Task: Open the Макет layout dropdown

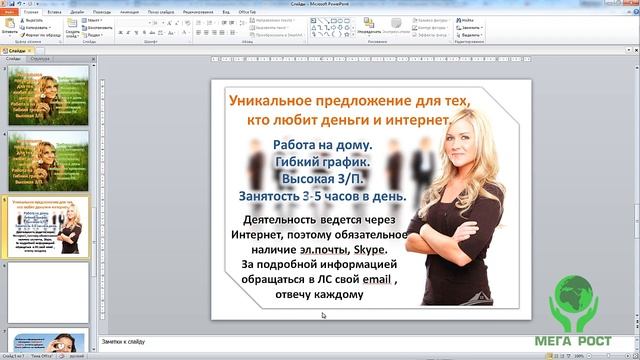Action: [92, 20]
